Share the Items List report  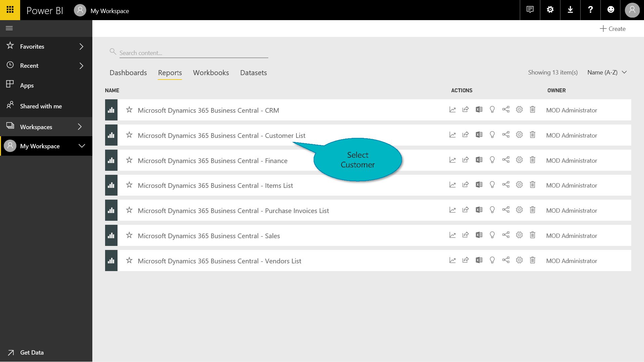tap(465, 185)
